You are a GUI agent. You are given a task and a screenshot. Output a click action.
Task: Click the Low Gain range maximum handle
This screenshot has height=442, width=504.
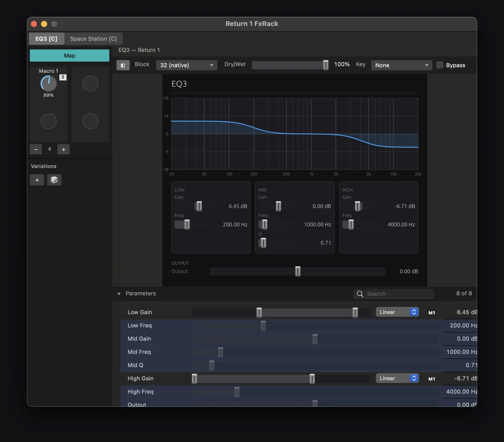coord(355,313)
